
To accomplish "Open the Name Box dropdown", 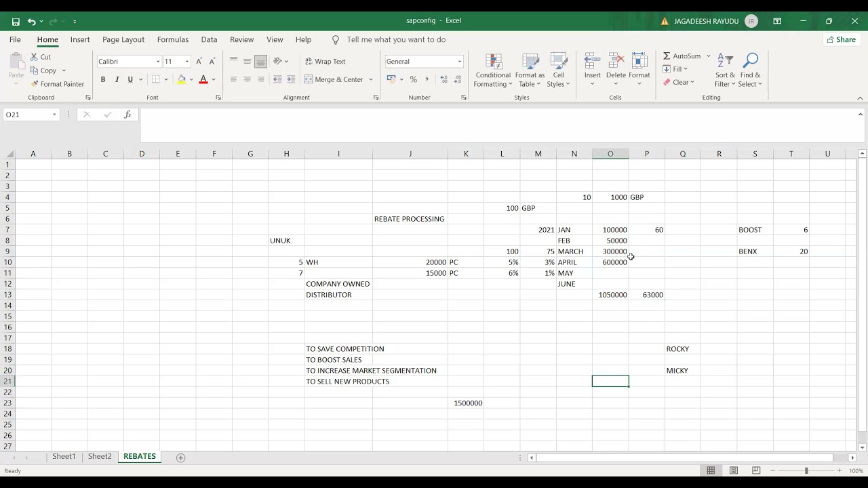I will tap(54, 115).
